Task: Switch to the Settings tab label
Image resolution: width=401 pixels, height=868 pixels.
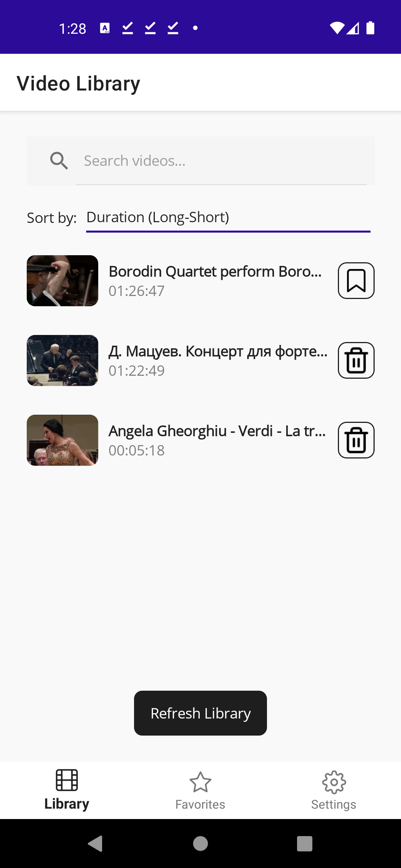Action: coord(334,804)
